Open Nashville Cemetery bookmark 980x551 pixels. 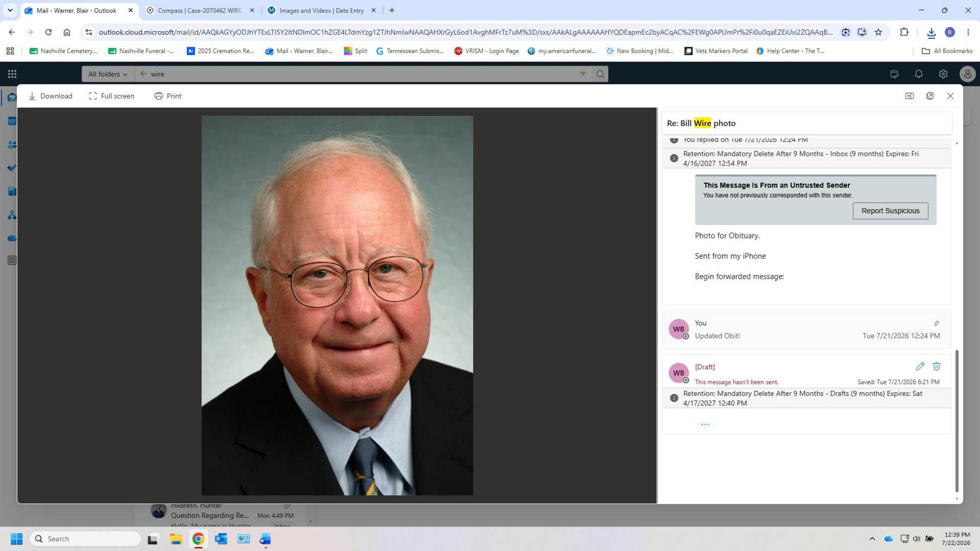tap(63, 51)
